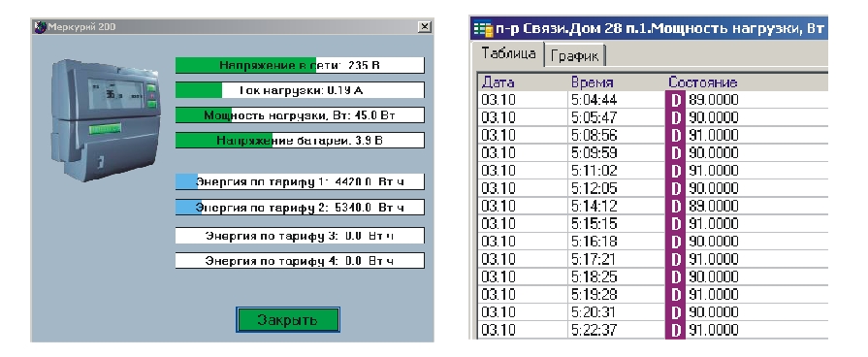Click the D icon in the 5:14:12 row

[675, 206]
